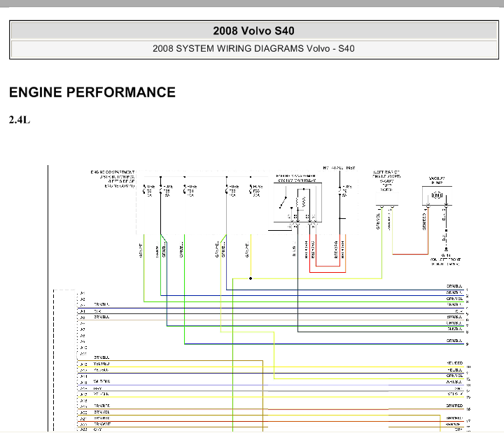Click pin label "A10" on the connector
This screenshot has height=433, width=504.
click(83, 348)
